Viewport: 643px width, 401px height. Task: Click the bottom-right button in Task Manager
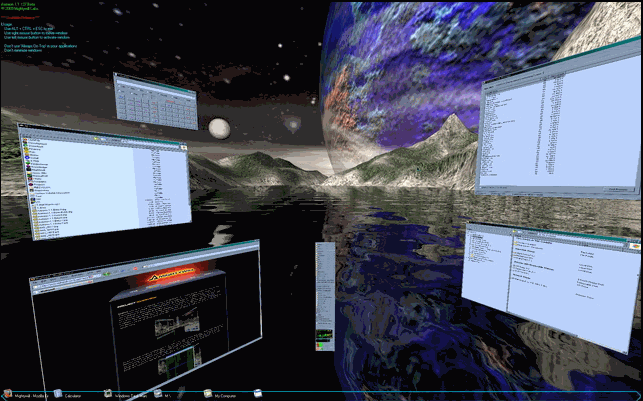click(x=618, y=189)
